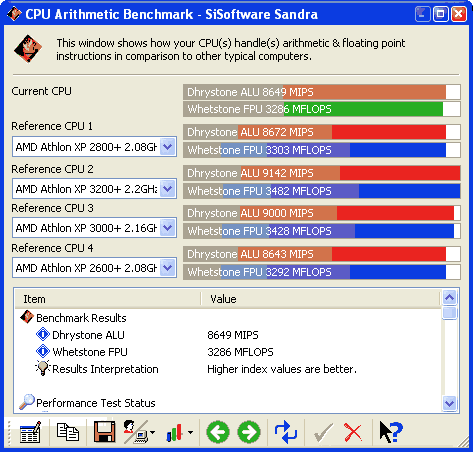Click the red X cancel icon
The height and width of the screenshot is (452, 473).
[353, 432]
